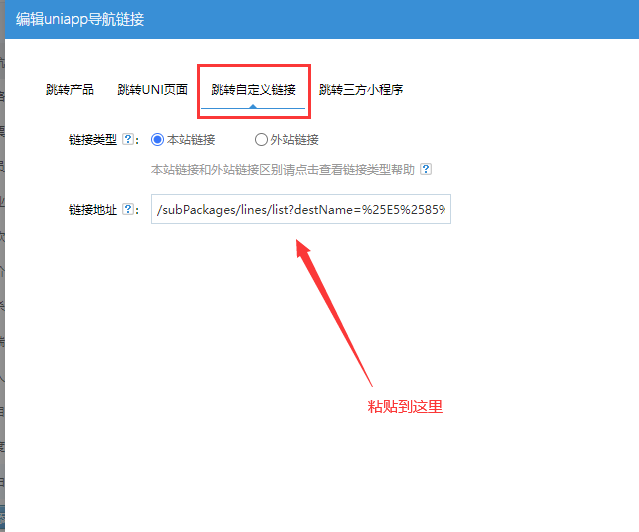This screenshot has width=639, height=532.
Task: Go to the 跳转三方小程序 tab
Action: click(x=361, y=90)
